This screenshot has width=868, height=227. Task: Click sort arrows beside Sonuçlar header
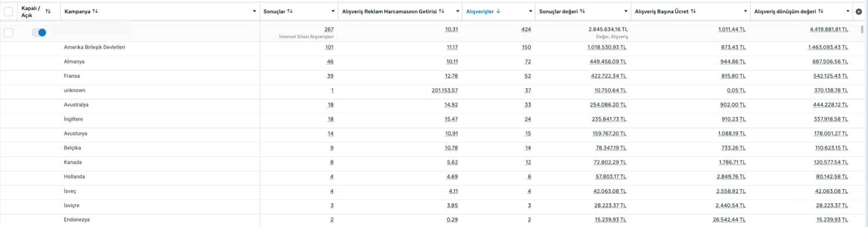(290, 11)
